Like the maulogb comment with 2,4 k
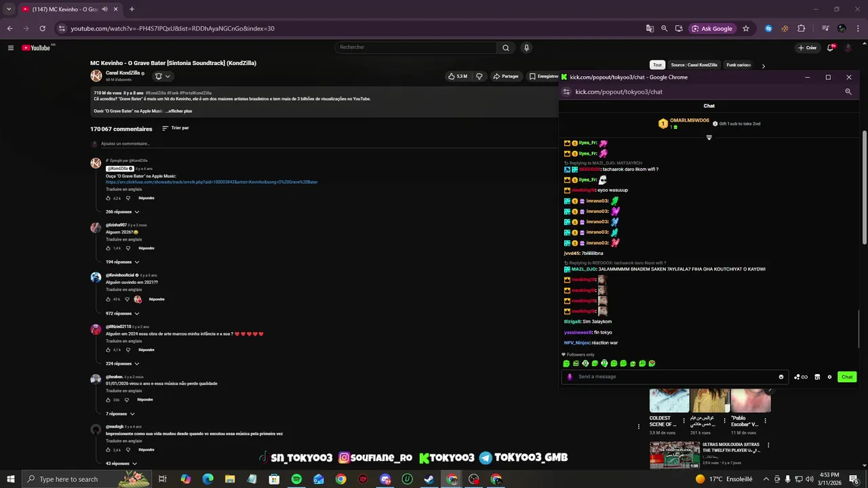This screenshot has height=488, width=868. 108,449
